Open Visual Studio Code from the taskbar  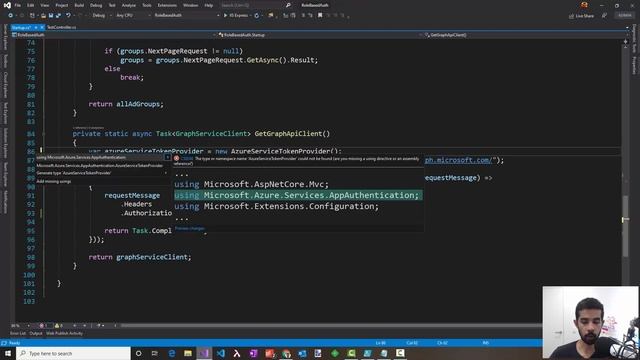[220, 353]
